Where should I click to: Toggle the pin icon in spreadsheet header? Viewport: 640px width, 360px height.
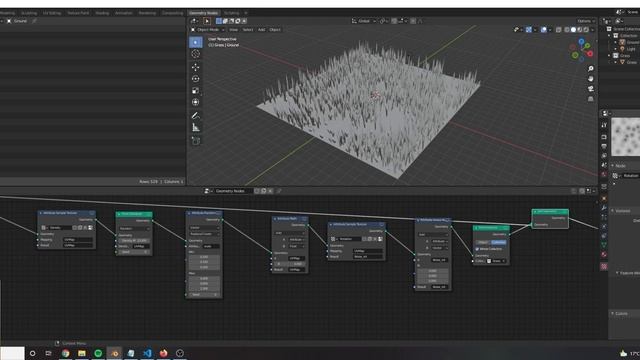(34, 21)
